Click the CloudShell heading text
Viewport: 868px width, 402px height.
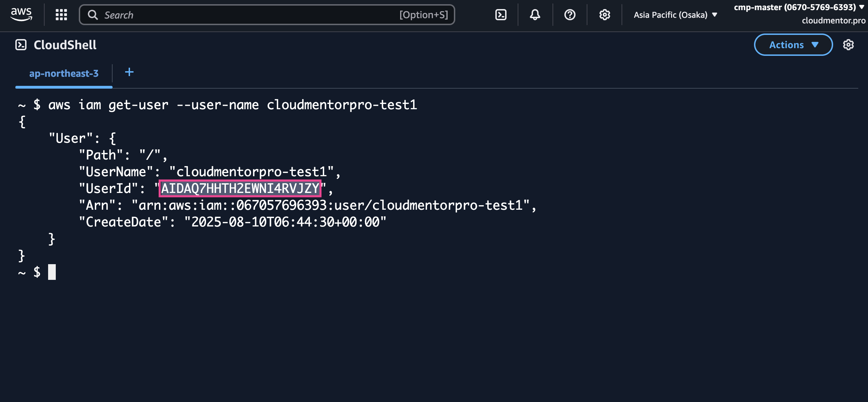coord(65,45)
